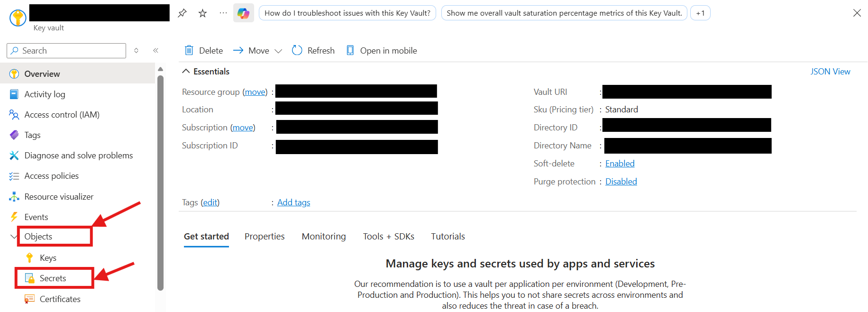The height and width of the screenshot is (312, 868).
Task: Collapse the Essentials section
Action: pos(186,72)
